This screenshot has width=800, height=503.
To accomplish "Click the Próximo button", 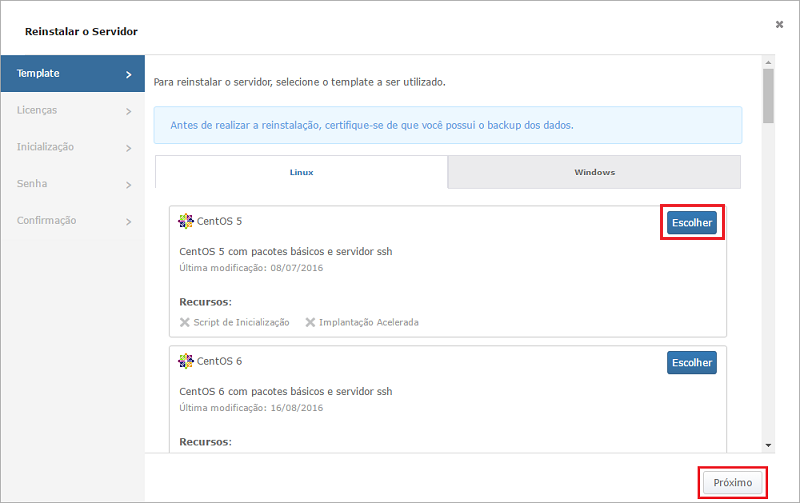I will tap(733, 483).
